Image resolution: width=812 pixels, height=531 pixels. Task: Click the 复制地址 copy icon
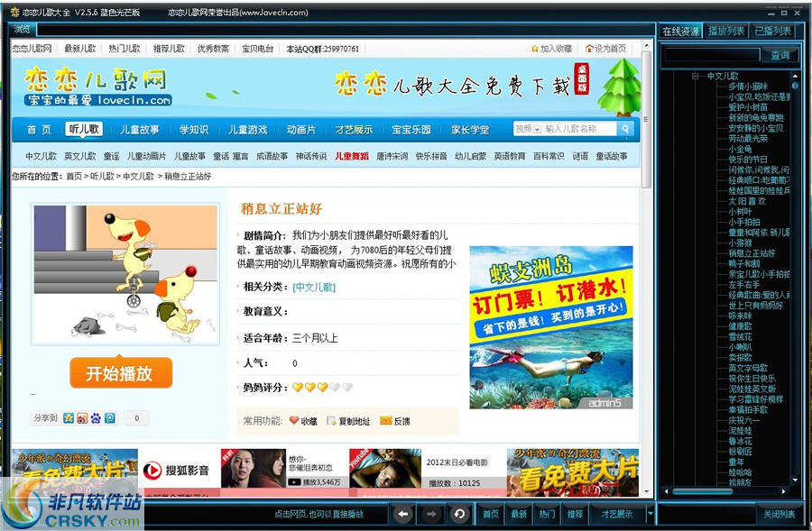(x=331, y=421)
